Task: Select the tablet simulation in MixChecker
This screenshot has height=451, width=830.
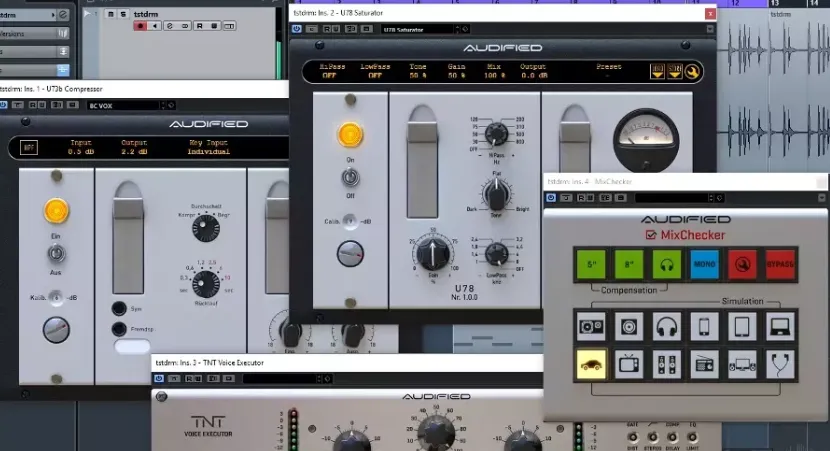Action: (x=742, y=327)
